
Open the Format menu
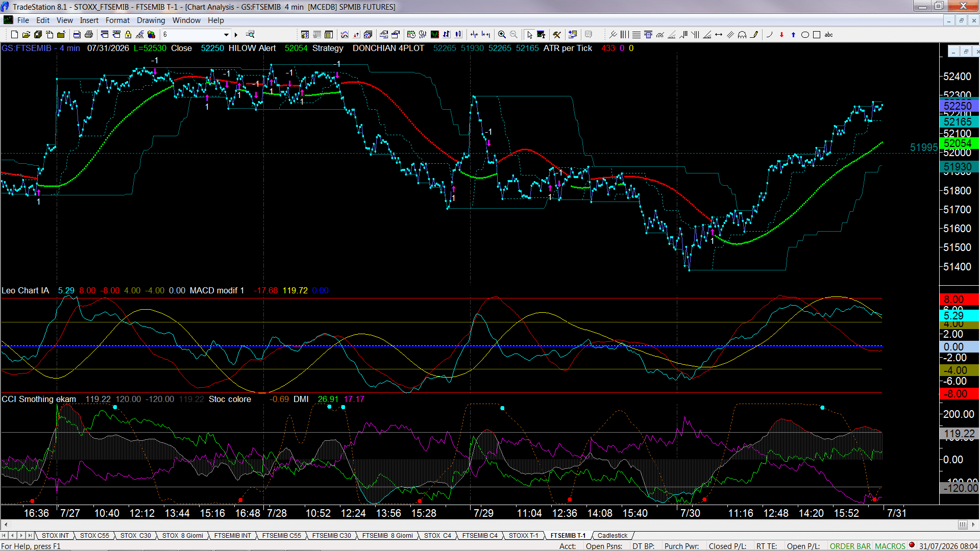coord(117,20)
